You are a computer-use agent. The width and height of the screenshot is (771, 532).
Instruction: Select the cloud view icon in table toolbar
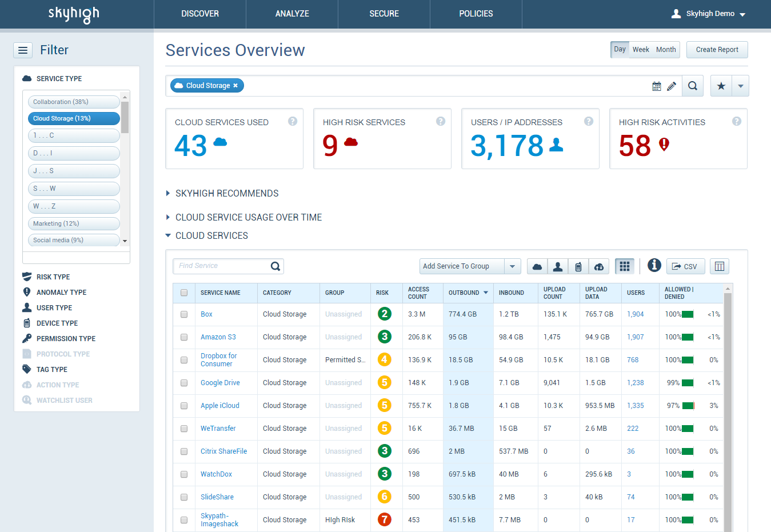click(x=537, y=266)
